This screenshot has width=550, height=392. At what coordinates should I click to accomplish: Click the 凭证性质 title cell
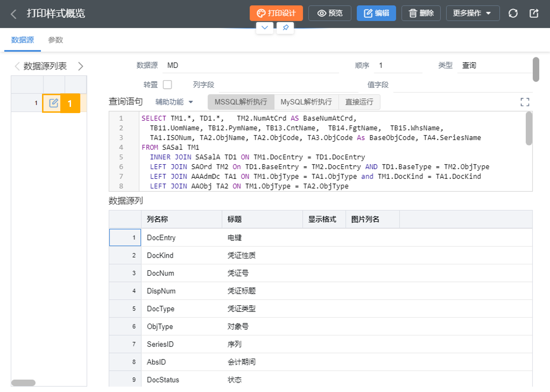[262, 255]
